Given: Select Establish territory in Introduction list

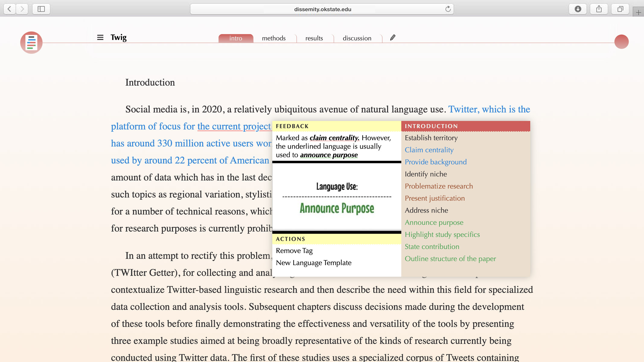Looking at the screenshot, I should [431, 138].
